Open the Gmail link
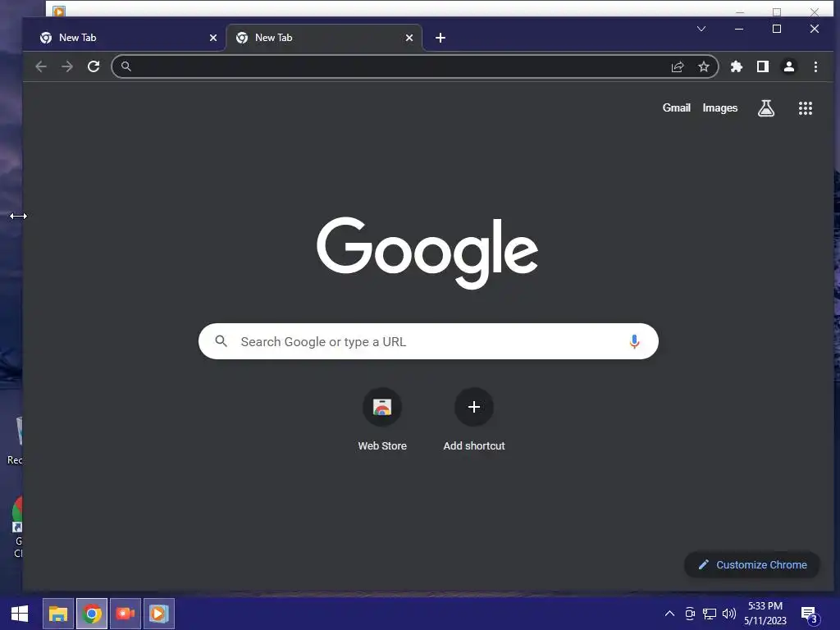The height and width of the screenshot is (630, 840). pyautogui.click(x=677, y=107)
